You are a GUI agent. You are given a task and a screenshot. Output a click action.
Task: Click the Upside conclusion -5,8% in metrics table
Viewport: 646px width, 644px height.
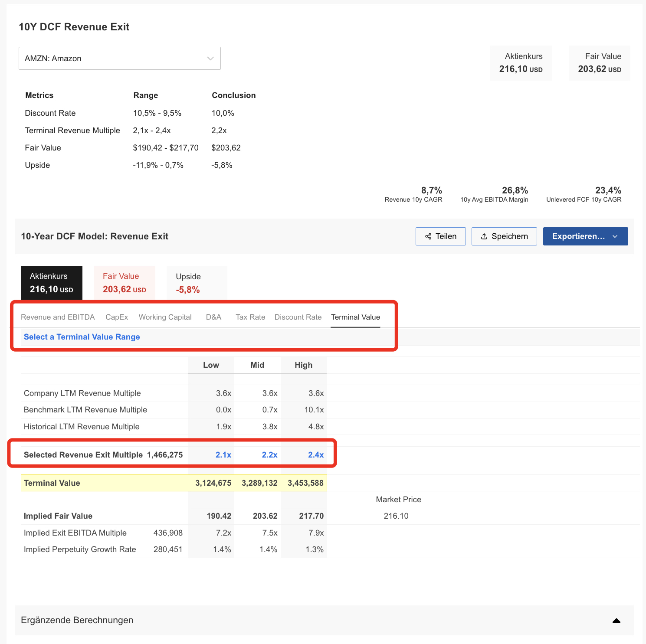222,165
